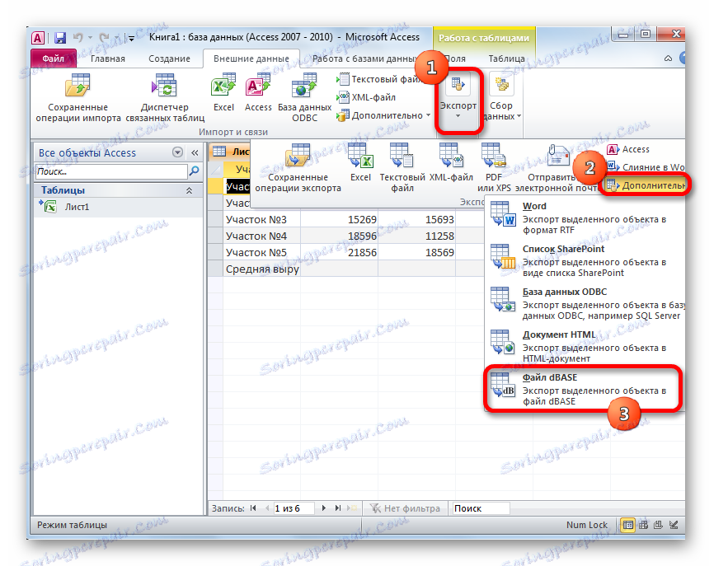This screenshot has width=728, height=566.
Task: Switch to PivotChart view icon in status bar
Action: [658, 525]
